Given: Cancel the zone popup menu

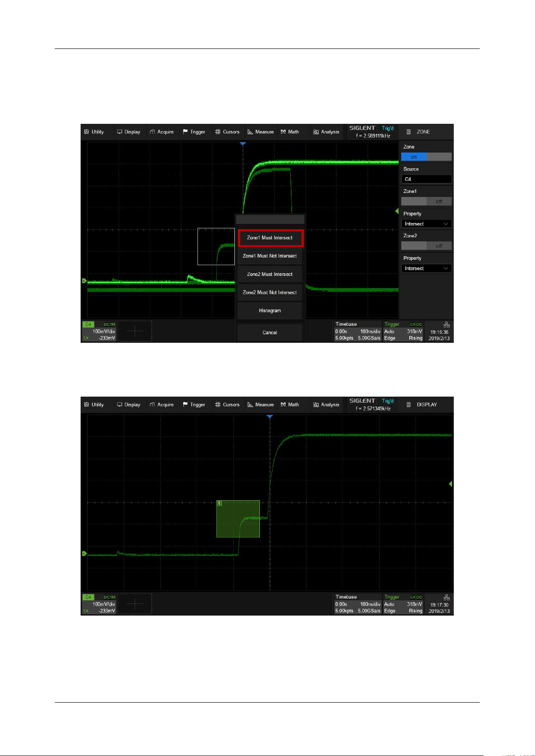Looking at the screenshot, I should (270, 332).
